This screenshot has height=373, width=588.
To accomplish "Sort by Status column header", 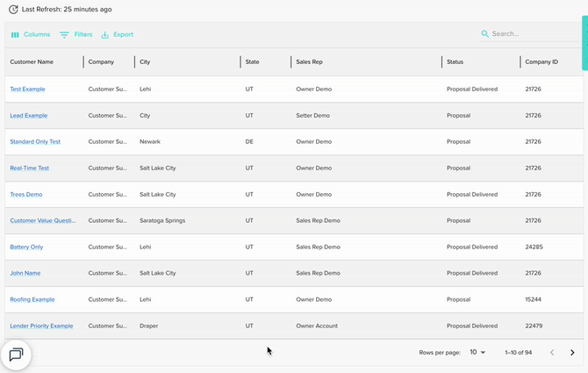I will point(455,62).
